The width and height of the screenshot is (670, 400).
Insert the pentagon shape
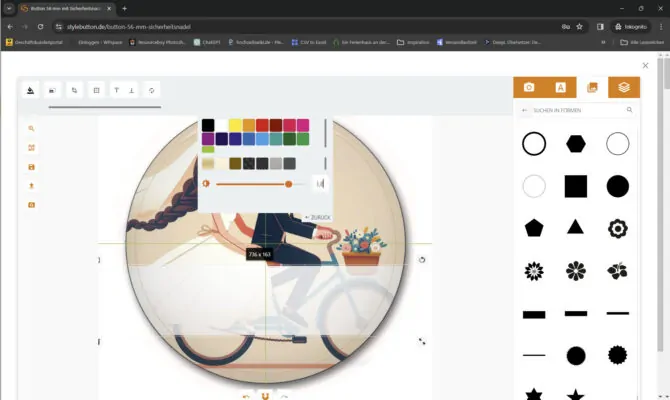[534, 228]
